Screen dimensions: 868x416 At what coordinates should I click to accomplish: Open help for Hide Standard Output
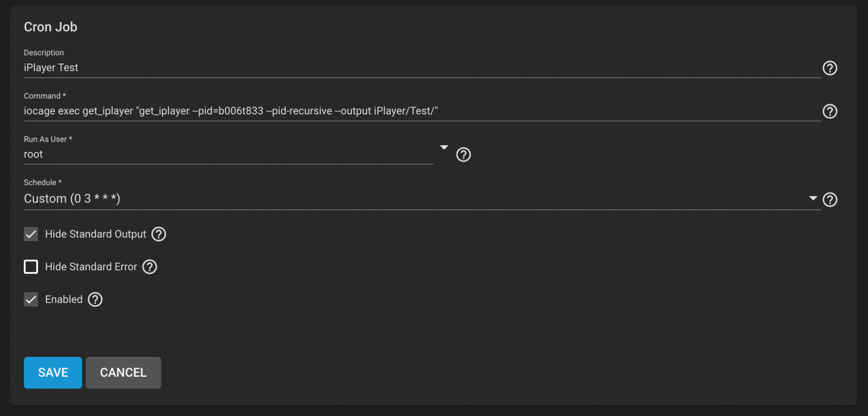tap(159, 234)
